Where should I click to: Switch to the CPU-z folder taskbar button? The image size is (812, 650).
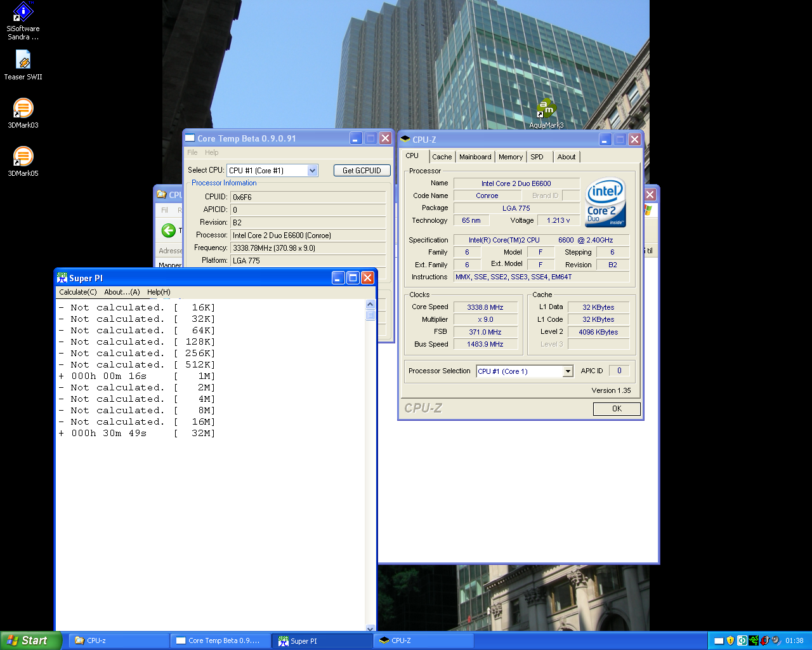[x=119, y=640]
